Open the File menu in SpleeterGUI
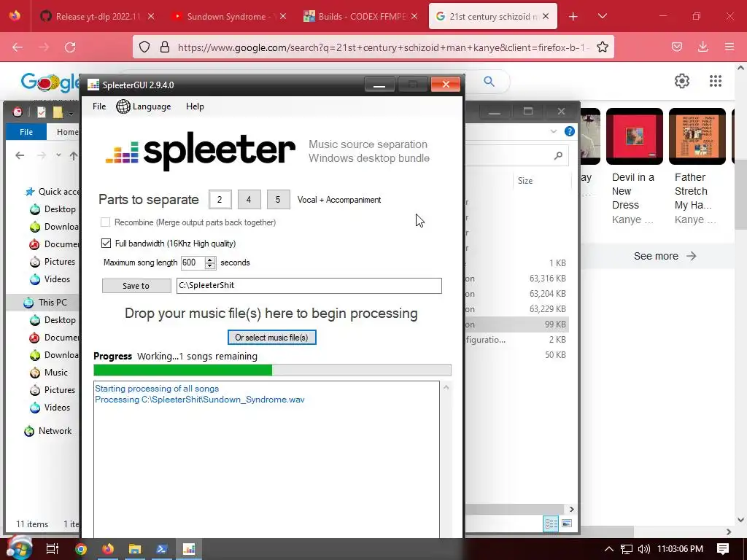Viewport: 747px width, 560px height. [x=99, y=106]
